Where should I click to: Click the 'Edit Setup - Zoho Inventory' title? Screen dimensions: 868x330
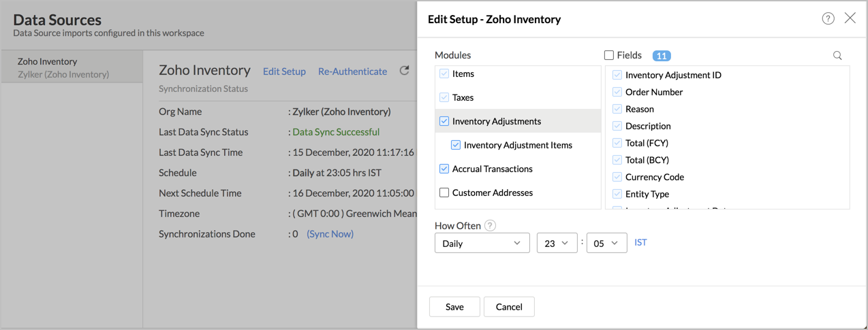click(495, 19)
